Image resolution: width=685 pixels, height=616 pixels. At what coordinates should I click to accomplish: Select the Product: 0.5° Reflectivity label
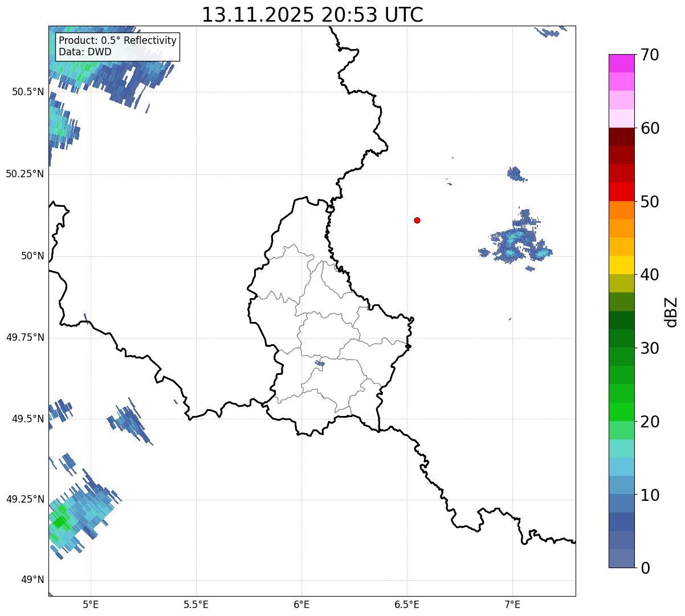[117, 41]
